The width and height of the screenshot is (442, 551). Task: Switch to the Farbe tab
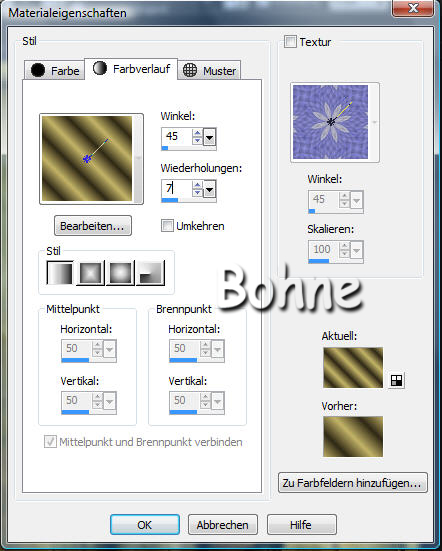tap(54, 70)
